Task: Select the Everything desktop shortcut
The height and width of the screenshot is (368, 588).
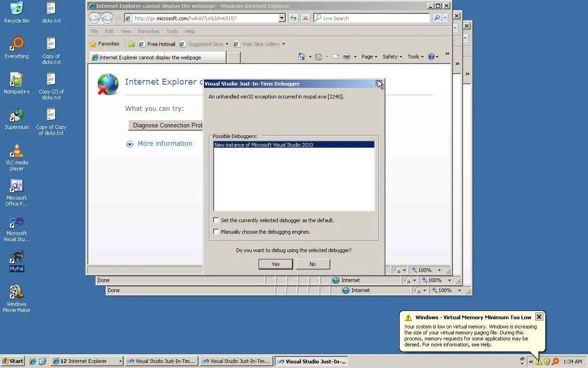Action: (x=17, y=48)
